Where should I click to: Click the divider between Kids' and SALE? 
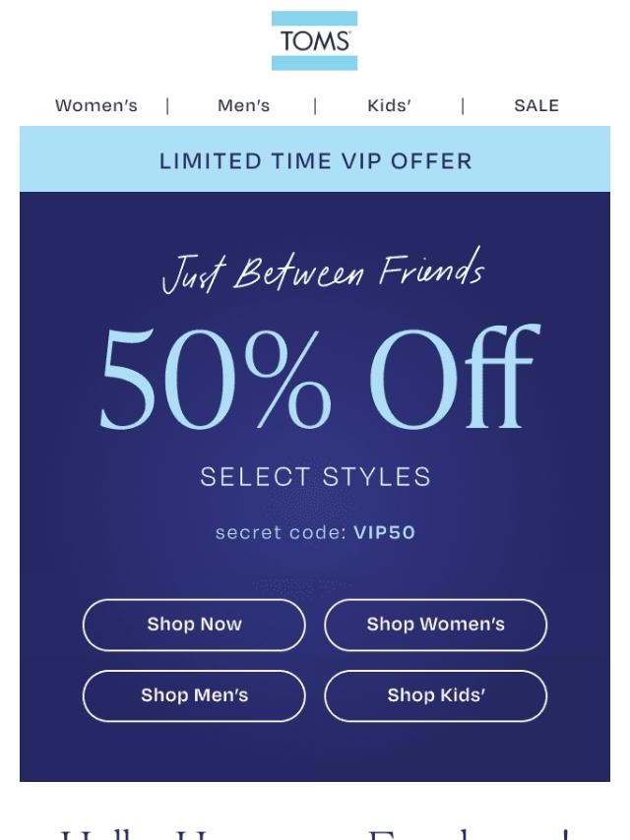coord(463,106)
